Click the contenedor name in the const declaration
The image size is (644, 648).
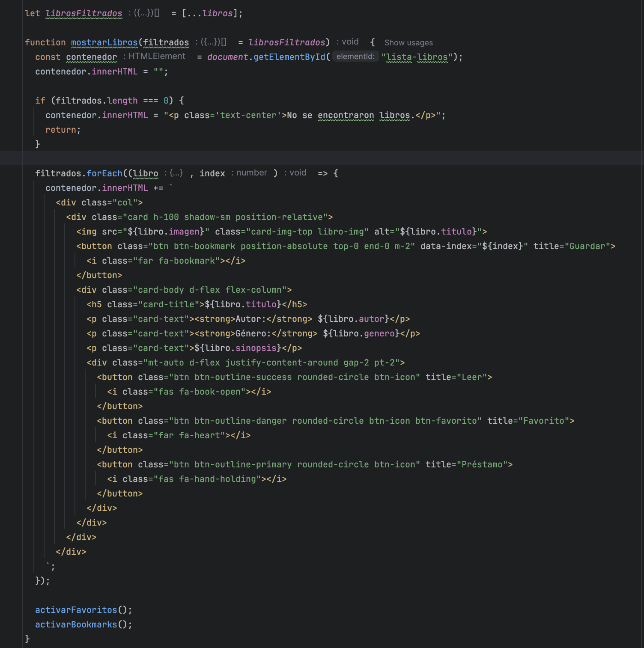pos(92,57)
